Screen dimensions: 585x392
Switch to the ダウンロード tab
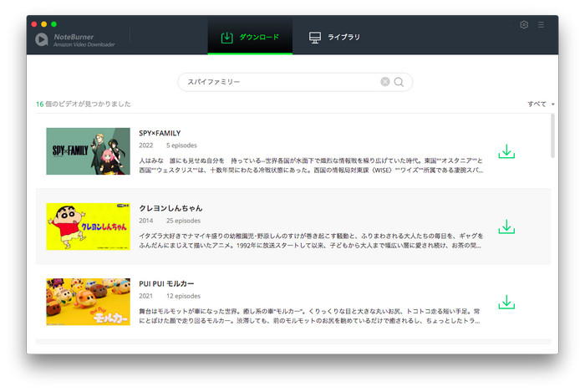tap(250, 37)
